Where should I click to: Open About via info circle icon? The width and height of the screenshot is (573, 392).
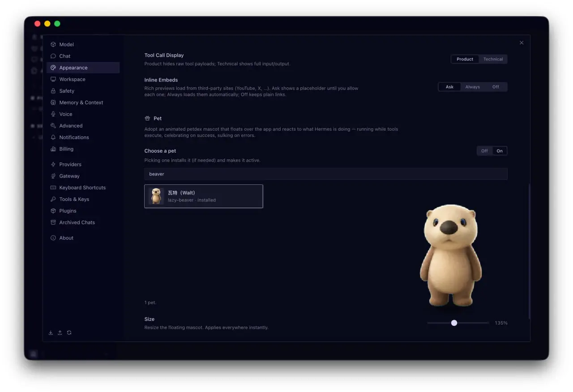(x=53, y=238)
